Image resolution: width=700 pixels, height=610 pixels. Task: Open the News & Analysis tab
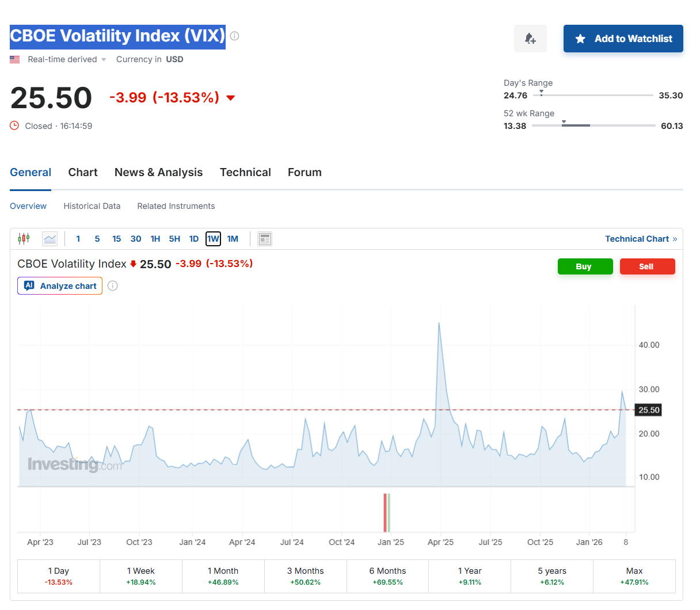coord(158,172)
